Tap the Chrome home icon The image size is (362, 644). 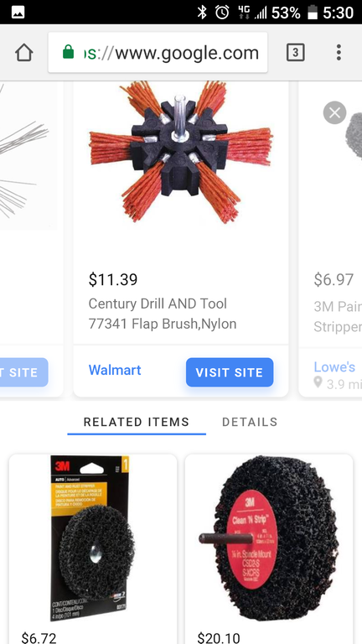tap(23, 53)
